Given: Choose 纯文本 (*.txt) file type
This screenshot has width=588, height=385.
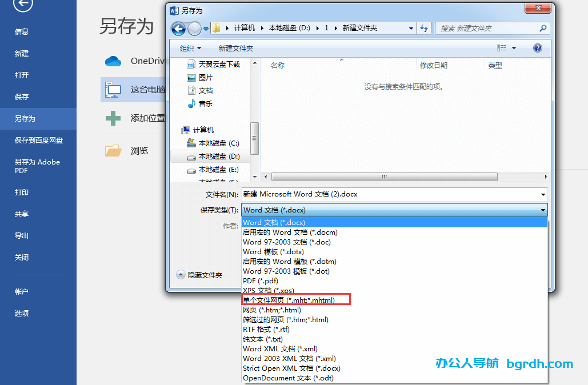Looking at the screenshot, I should (x=263, y=339).
